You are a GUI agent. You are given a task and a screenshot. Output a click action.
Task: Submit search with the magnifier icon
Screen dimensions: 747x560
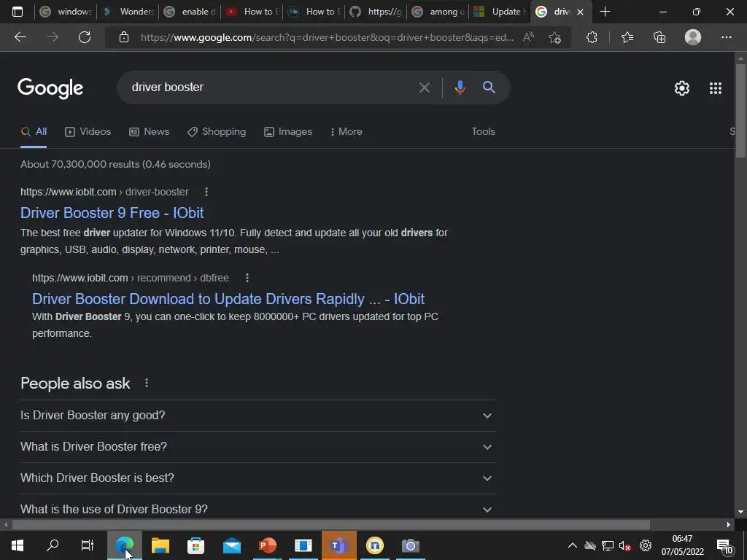tap(489, 87)
